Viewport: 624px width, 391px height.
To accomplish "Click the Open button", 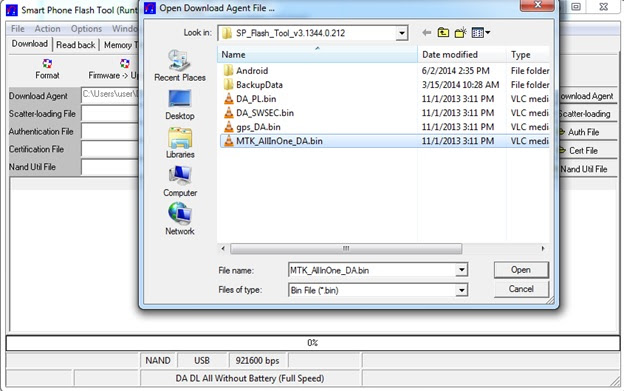I will (x=521, y=270).
